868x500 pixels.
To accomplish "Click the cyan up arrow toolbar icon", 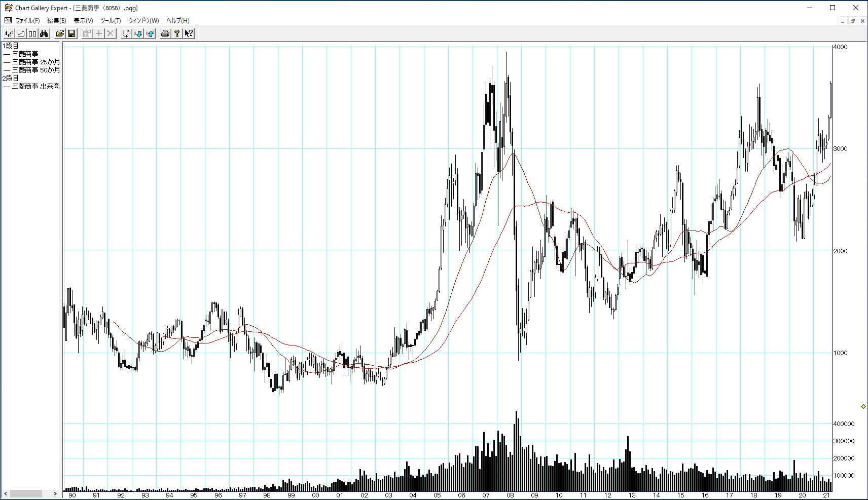I will 151,34.
